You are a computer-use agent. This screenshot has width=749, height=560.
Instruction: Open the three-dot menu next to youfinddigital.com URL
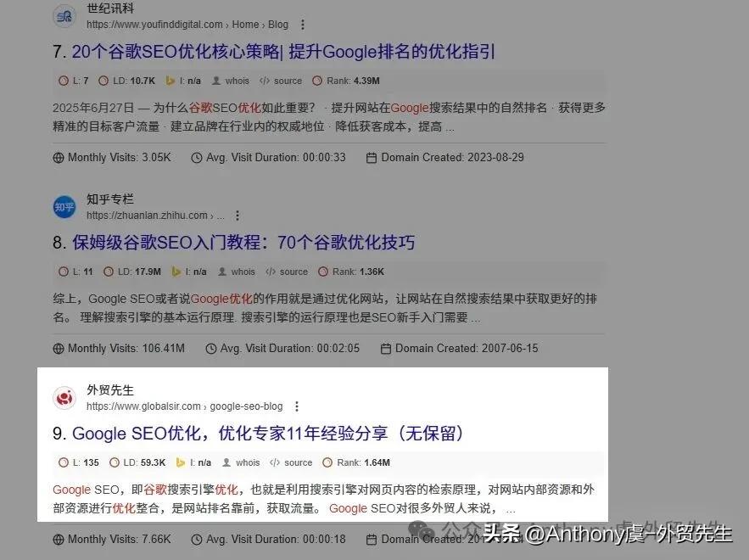coord(301,25)
